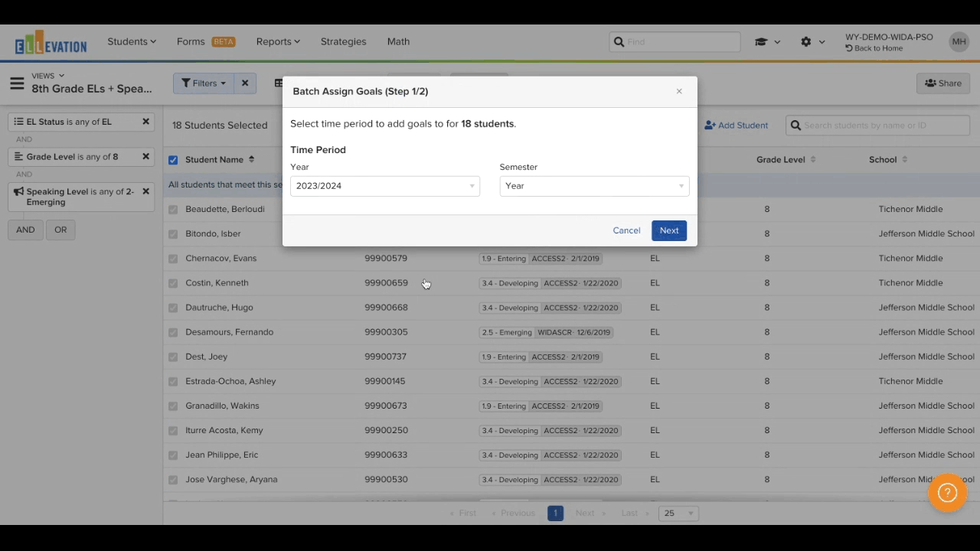Open student Jose Varghese, Aryana
This screenshot has width=980, height=551.
tap(231, 479)
